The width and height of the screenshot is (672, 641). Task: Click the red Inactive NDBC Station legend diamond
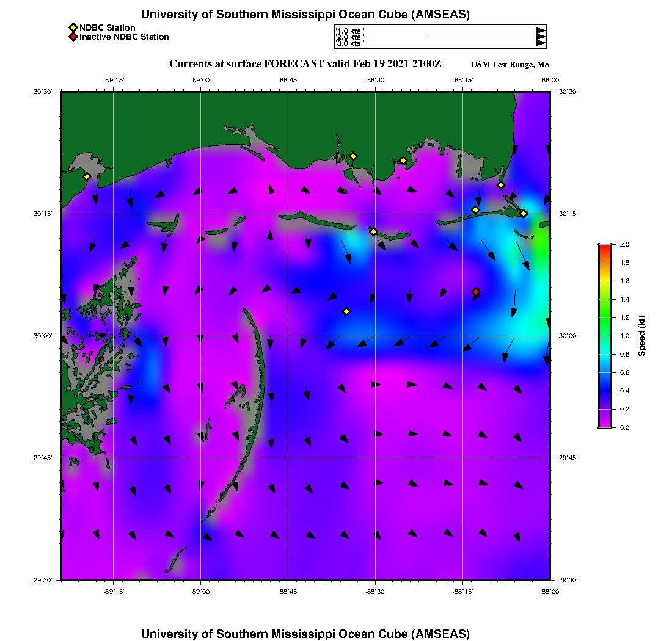point(73,37)
